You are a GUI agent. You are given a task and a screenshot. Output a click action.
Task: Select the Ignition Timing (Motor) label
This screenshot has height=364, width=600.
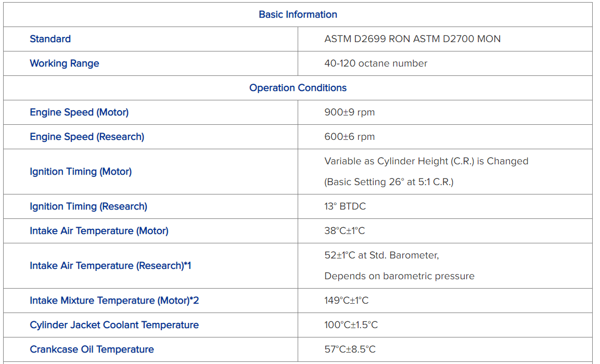(x=81, y=172)
